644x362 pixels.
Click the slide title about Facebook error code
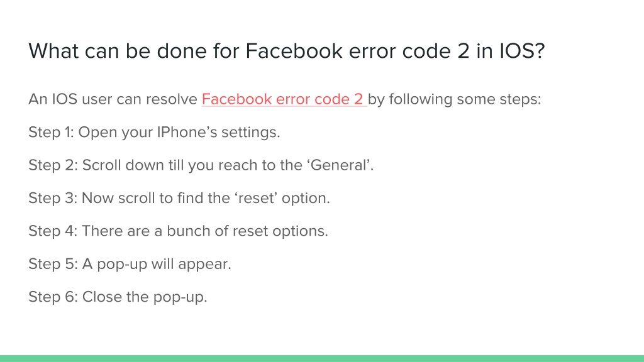tap(286, 52)
